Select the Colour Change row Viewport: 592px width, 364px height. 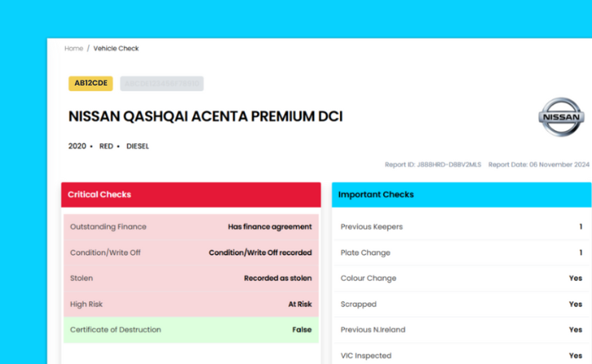coord(461,278)
